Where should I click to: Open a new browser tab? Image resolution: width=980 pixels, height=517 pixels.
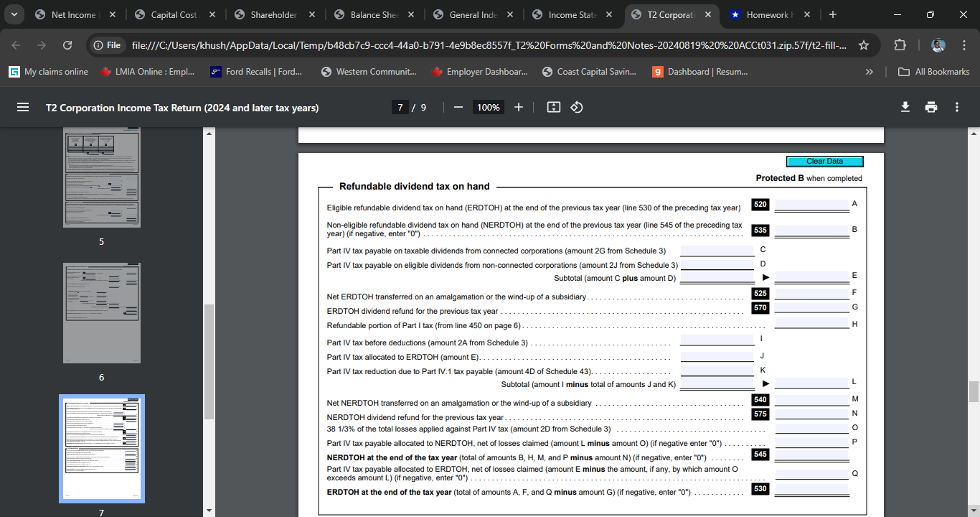[x=831, y=14]
